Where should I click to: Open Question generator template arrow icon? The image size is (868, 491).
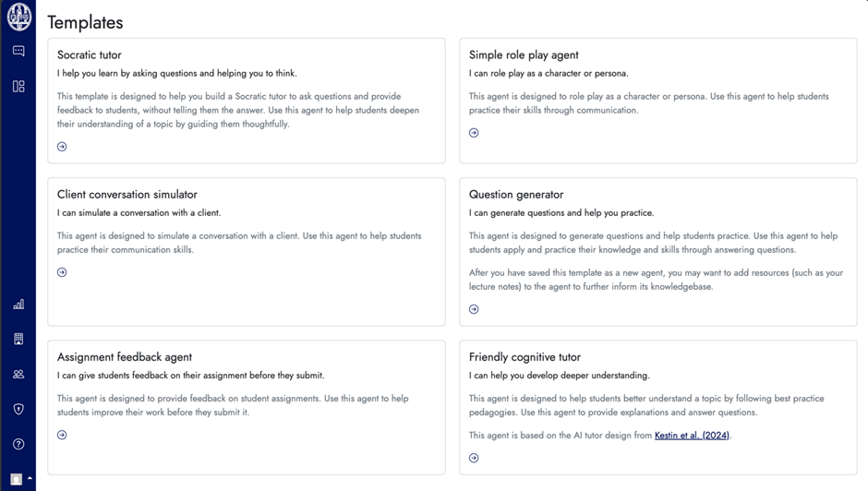click(474, 309)
